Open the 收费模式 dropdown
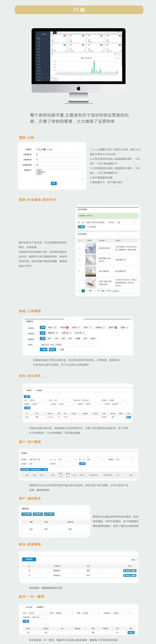Image resolution: width=156 pixels, height=644 pixels. tap(121, 613)
